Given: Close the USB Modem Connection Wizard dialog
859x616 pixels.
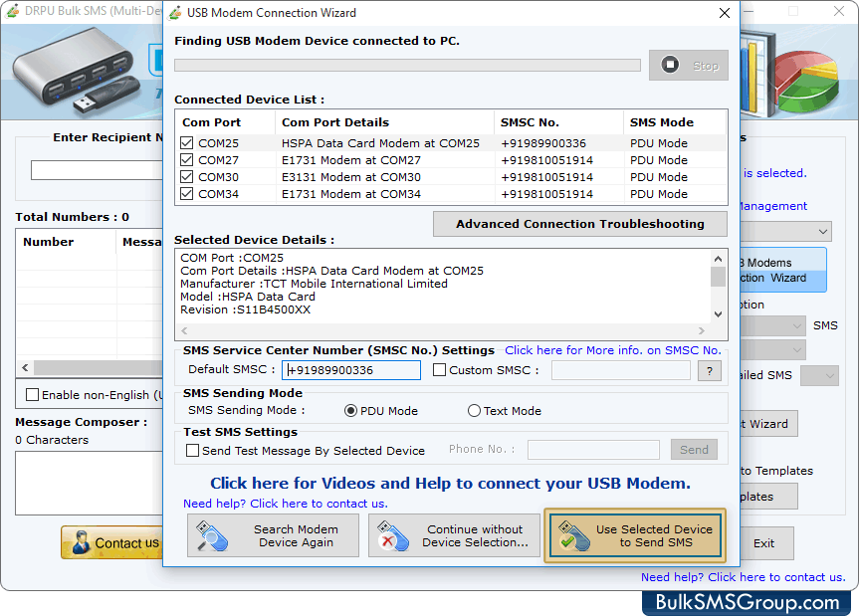Looking at the screenshot, I should 725,13.
